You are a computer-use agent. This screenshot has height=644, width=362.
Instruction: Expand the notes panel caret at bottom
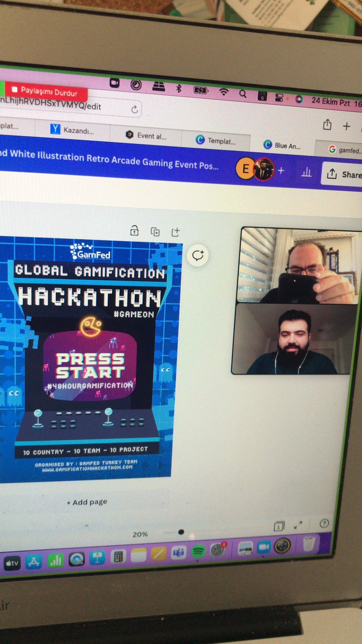87,526
